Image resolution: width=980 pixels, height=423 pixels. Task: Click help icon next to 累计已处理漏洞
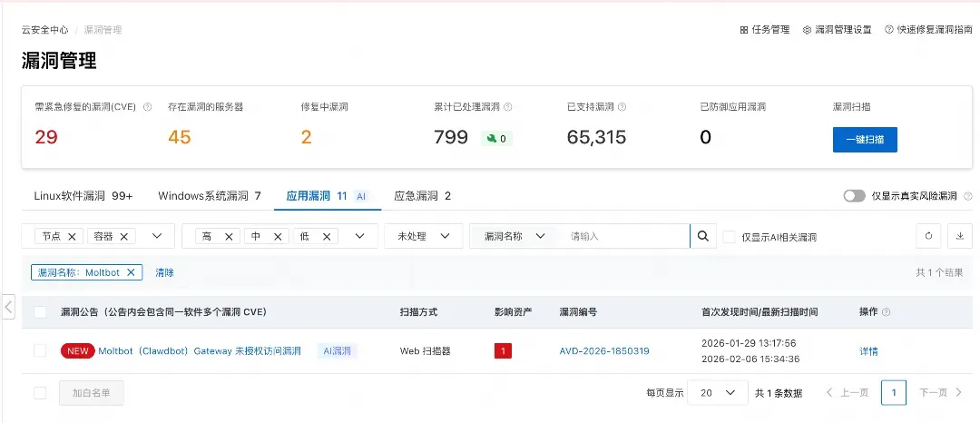tap(507, 107)
